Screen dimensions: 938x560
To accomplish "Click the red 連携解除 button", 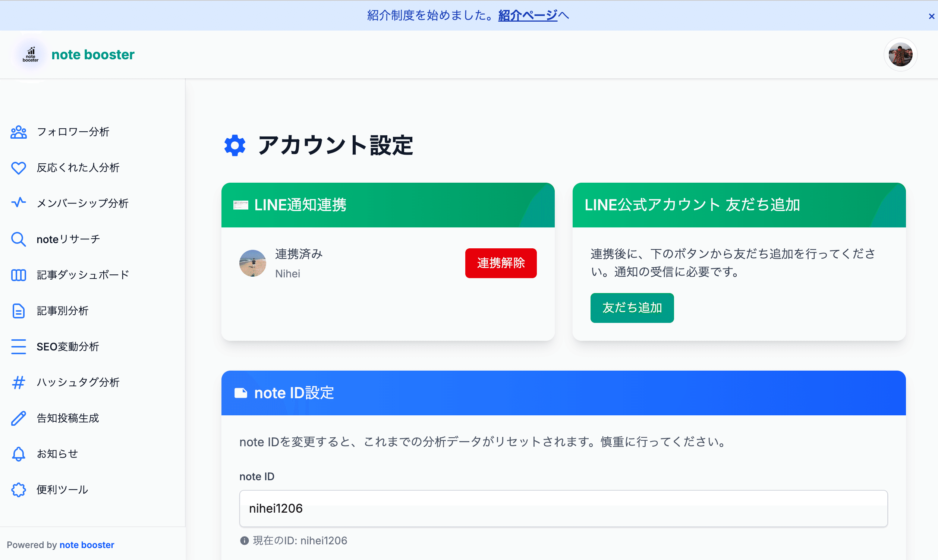I will tap(501, 263).
